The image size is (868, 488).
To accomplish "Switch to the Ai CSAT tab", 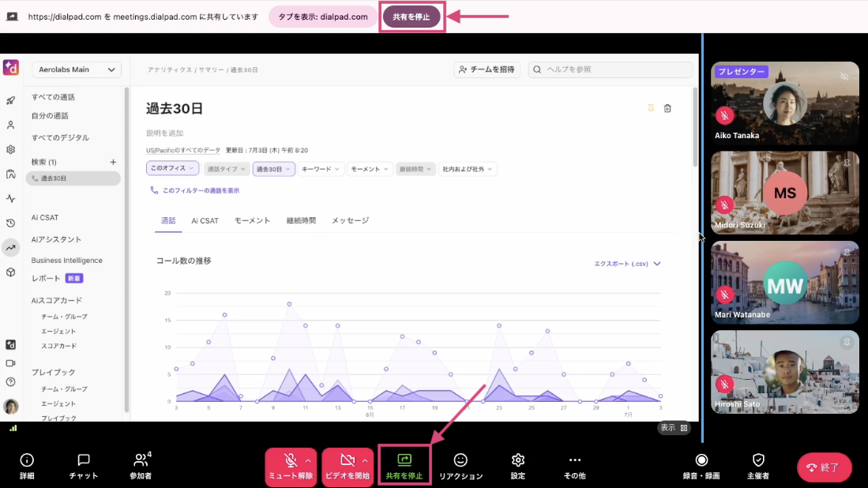I will point(205,220).
